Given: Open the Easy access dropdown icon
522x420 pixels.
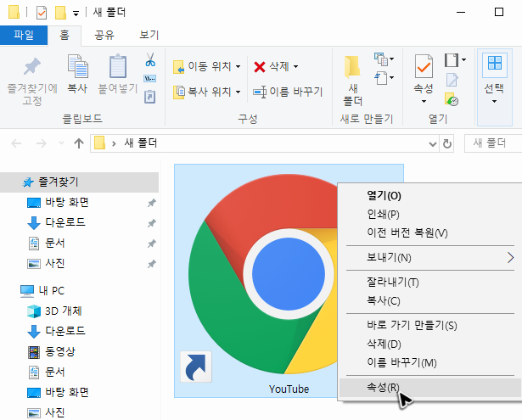Looking at the screenshot, I should pyautogui.click(x=384, y=78).
